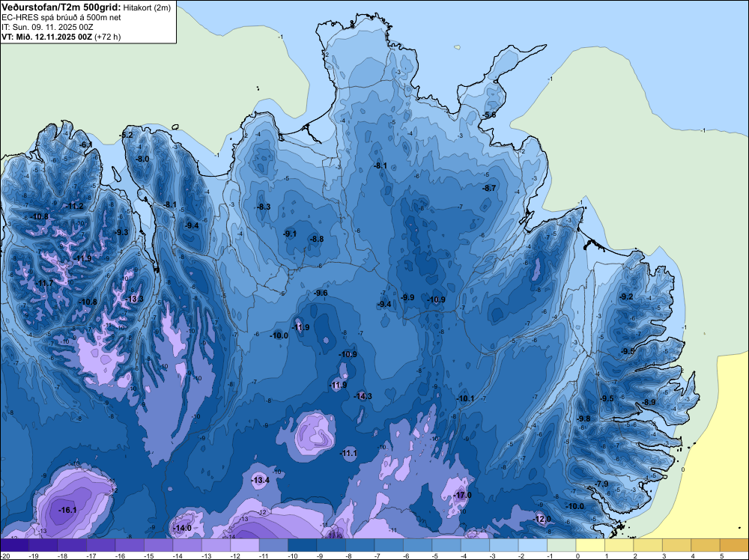Click the -12.0 temperature reading

[542, 519]
